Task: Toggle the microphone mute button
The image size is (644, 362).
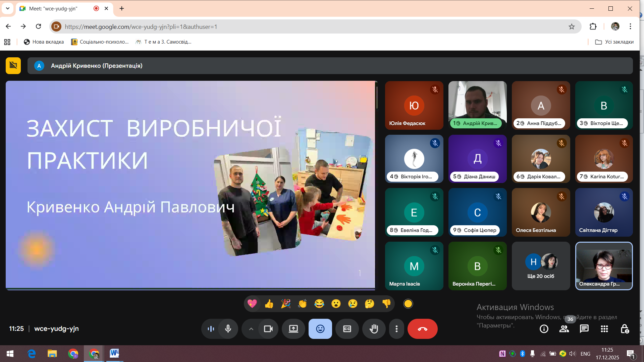Action: [x=228, y=329]
